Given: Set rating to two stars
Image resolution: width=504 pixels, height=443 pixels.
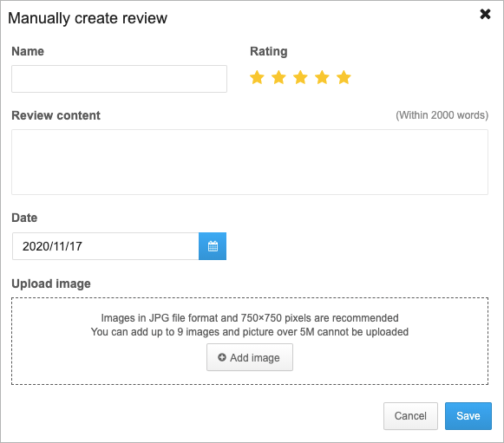Looking at the screenshot, I should [278, 77].
